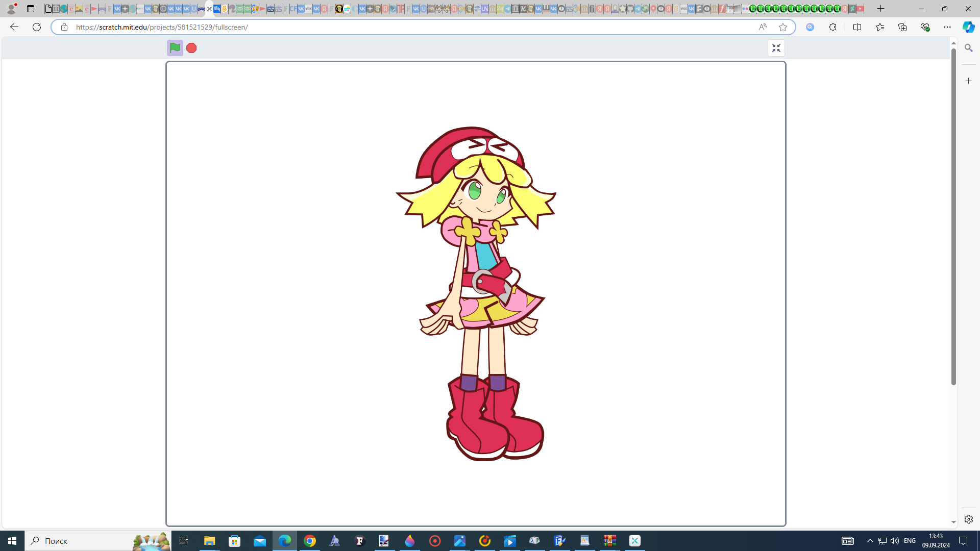Click the character sprite on the Scratch stage
The width and height of the screenshot is (980, 551).
pyautogui.click(x=476, y=293)
